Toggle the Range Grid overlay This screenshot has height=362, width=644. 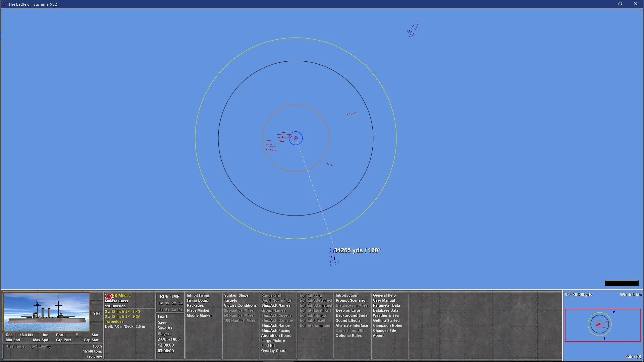(271, 295)
